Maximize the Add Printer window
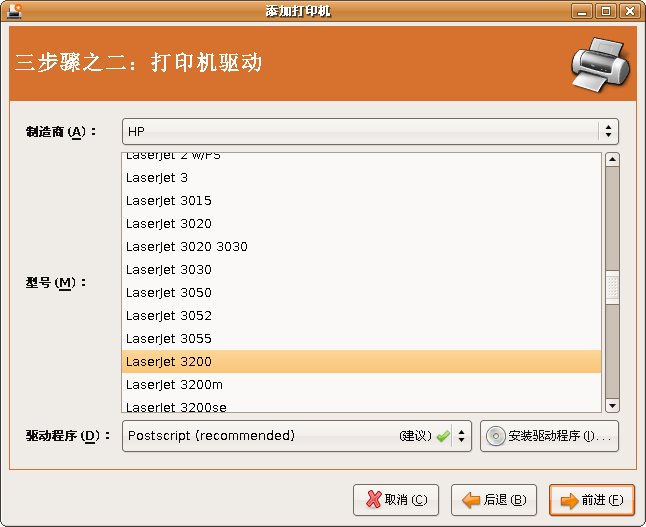Screen dimensions: 646x527 click(606, 11)
